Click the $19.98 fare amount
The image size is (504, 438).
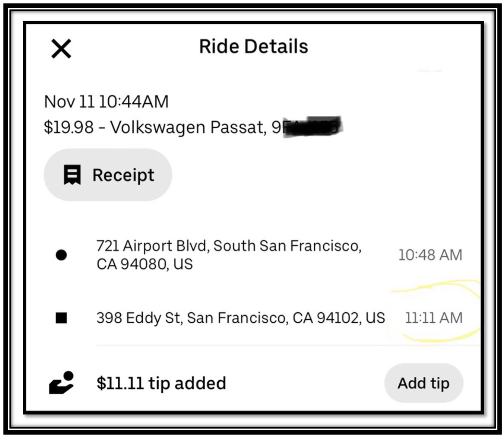pyautogui.click(x=69, y=127)
